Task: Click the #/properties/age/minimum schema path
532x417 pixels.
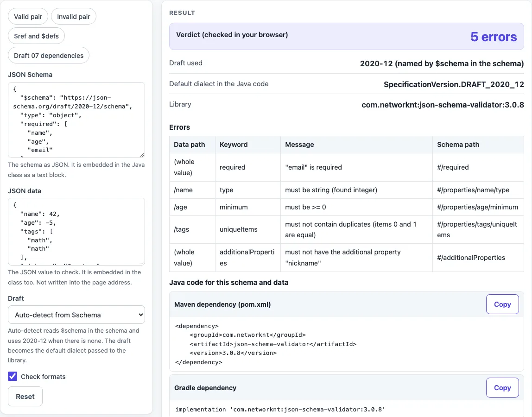Action: pyautogui.click(x=477, y=207)
